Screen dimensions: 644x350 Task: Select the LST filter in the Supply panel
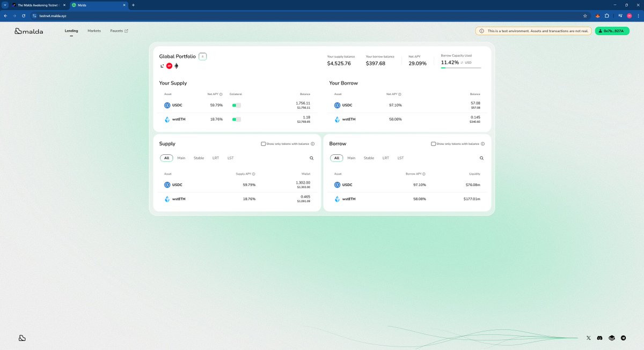click(x=231, y=158)
